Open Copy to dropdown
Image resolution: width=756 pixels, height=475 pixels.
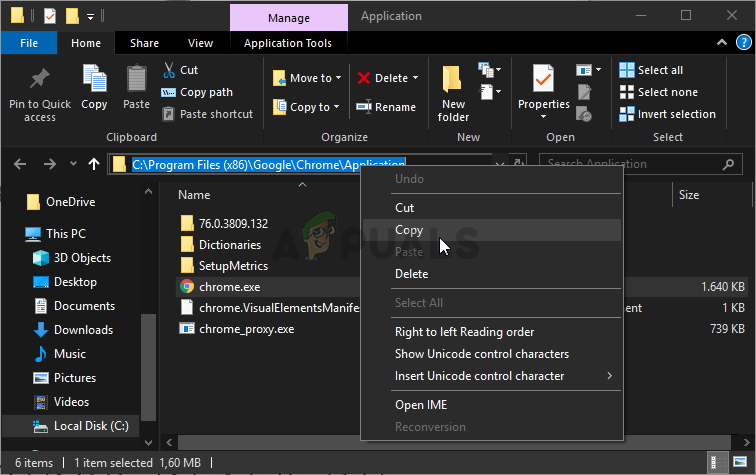pyautogui.click(x=306, y=107)
